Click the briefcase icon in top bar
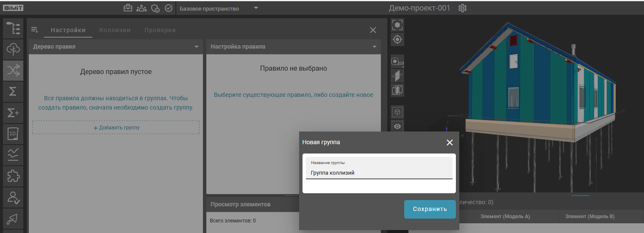 pyautogui.click(x=127, y=8)
